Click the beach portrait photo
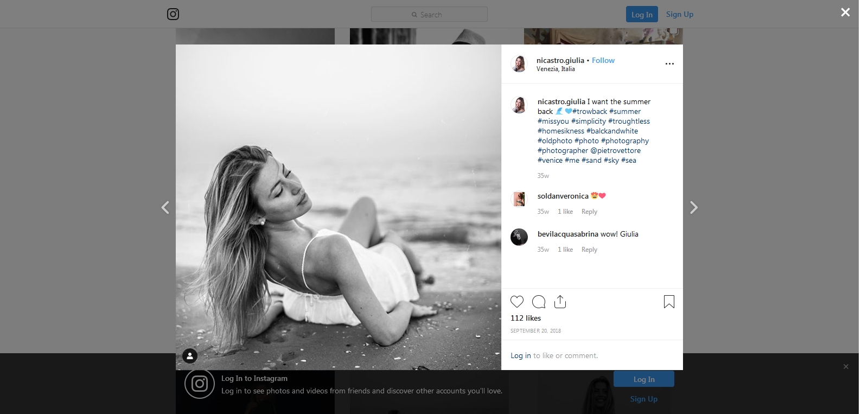Image resolution: width=868 pixels, height=414 pixels. pos(339,207)
